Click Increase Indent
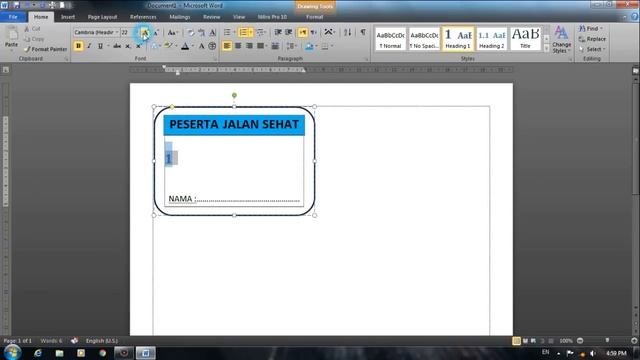 pos(289,32)
